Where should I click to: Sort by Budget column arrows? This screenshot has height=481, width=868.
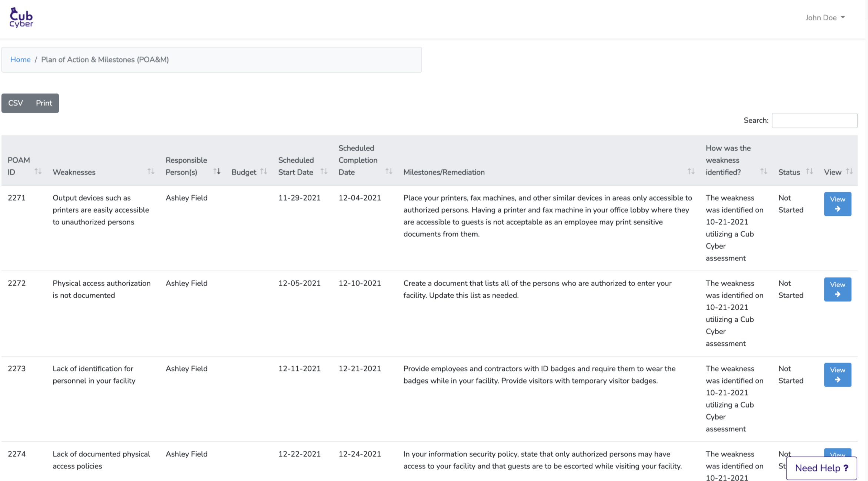coord(264,171)
